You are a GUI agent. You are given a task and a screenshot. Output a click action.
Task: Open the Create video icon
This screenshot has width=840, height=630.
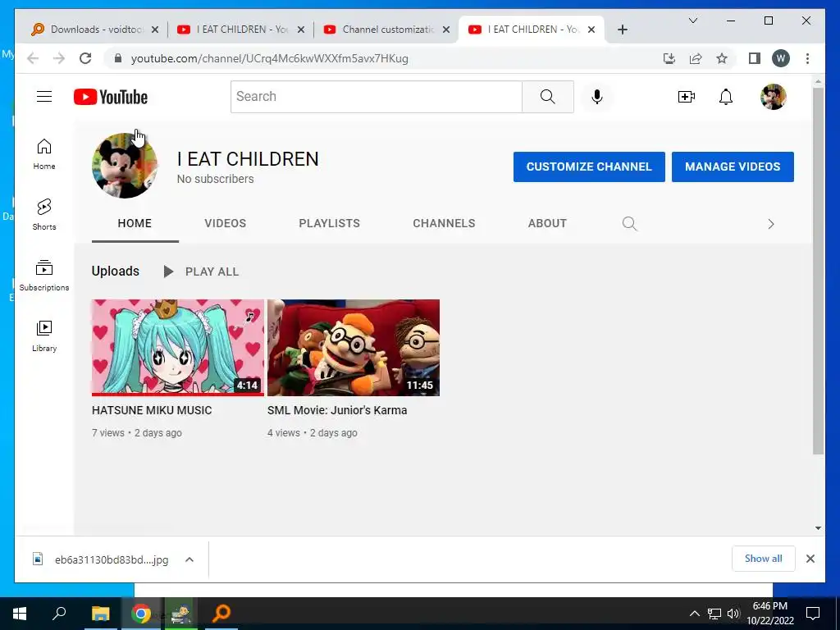687,97
